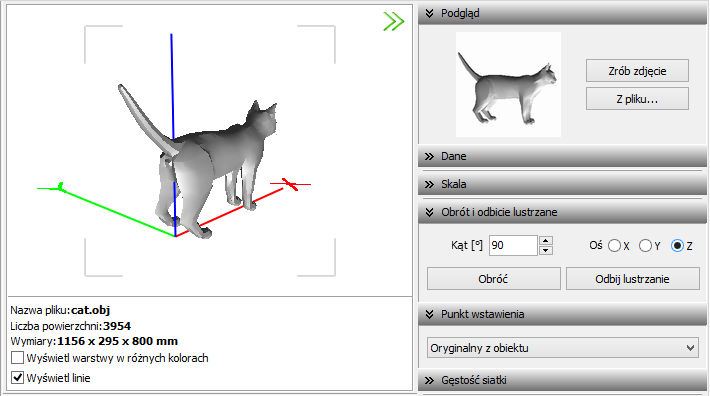
Task: Increase the Kąt angle with up arrow
Action: coord(546,240)
